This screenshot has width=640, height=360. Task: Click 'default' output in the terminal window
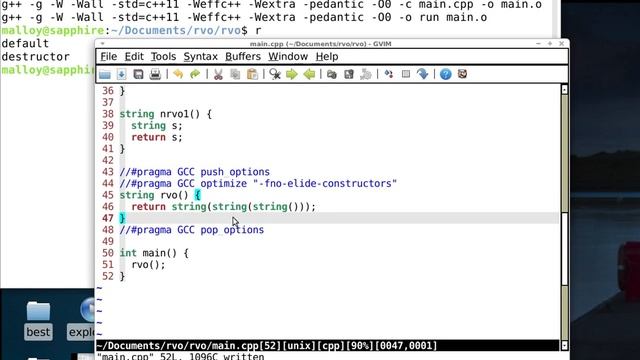[25, 43]
